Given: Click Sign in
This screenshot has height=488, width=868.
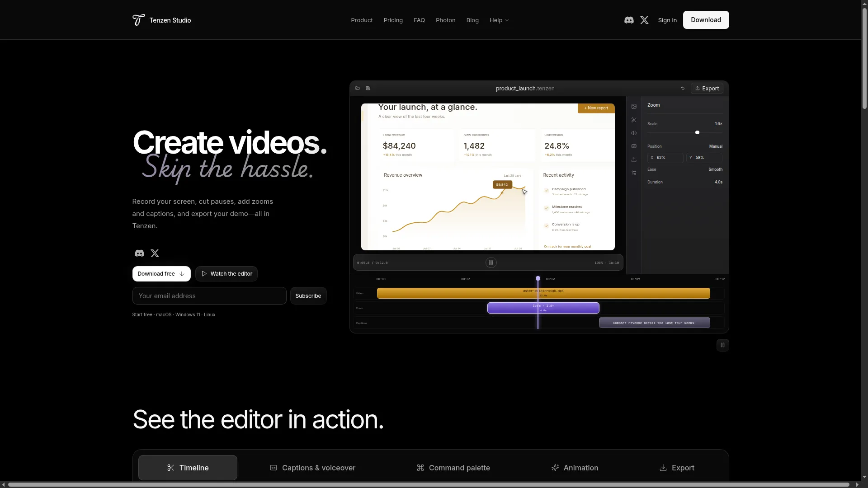Looking at the screenshot, I should [x=667, y=20].
